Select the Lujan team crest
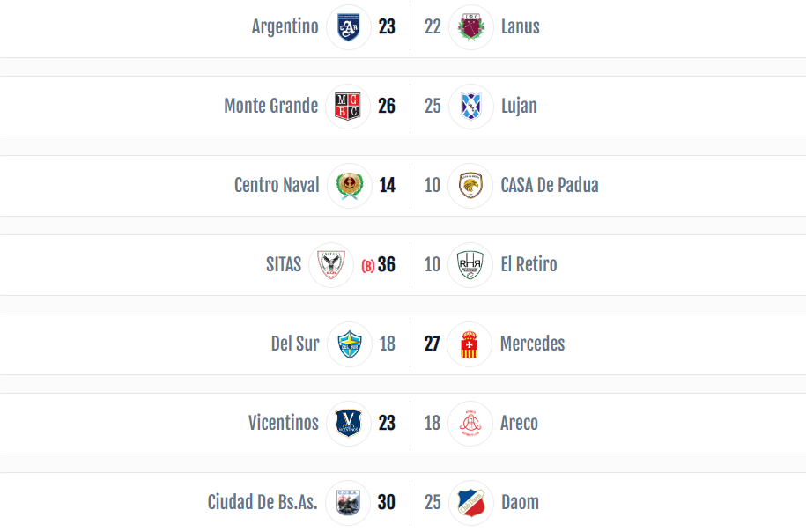 pos(471,107)
